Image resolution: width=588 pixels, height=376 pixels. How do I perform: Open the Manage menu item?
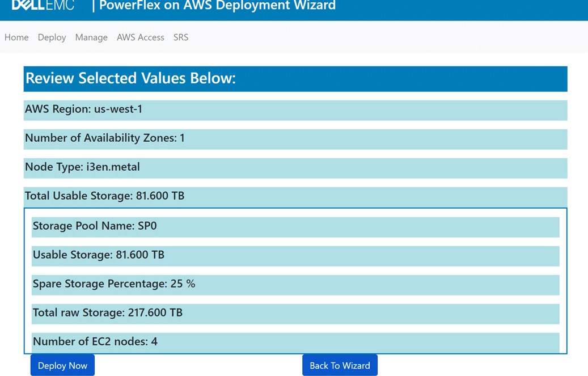point(91,37)
